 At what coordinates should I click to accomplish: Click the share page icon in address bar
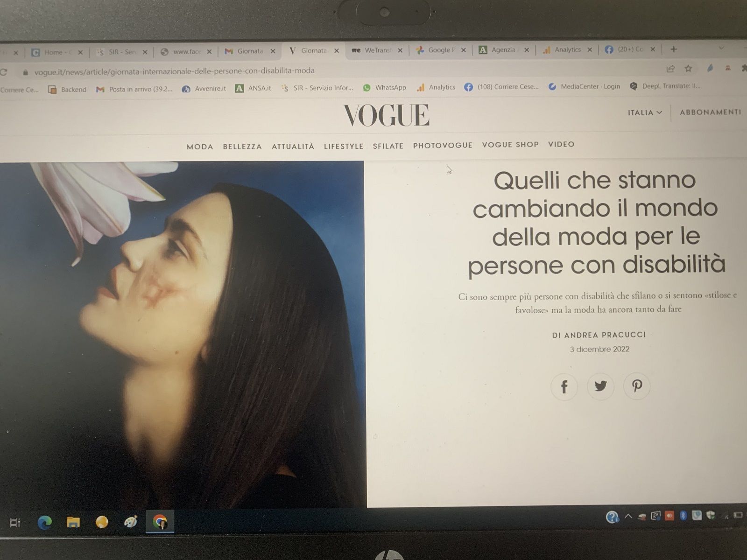click(670, 69)
